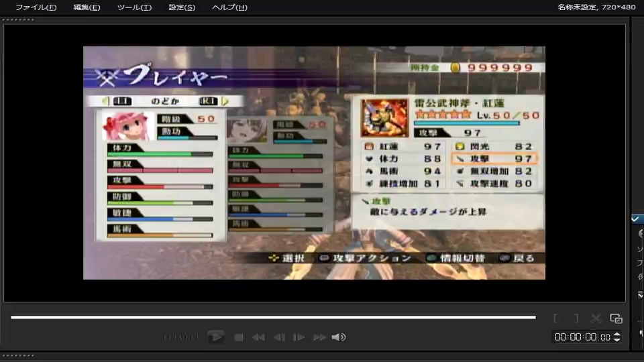
Task: Click the scissors split clip icon
Action: (596, 318)
